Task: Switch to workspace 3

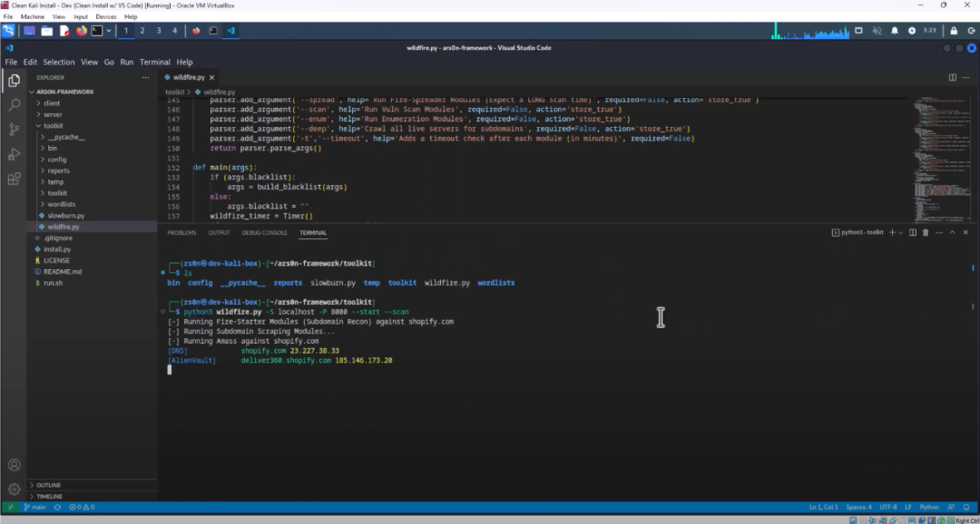Action: (x=158, y=31)
